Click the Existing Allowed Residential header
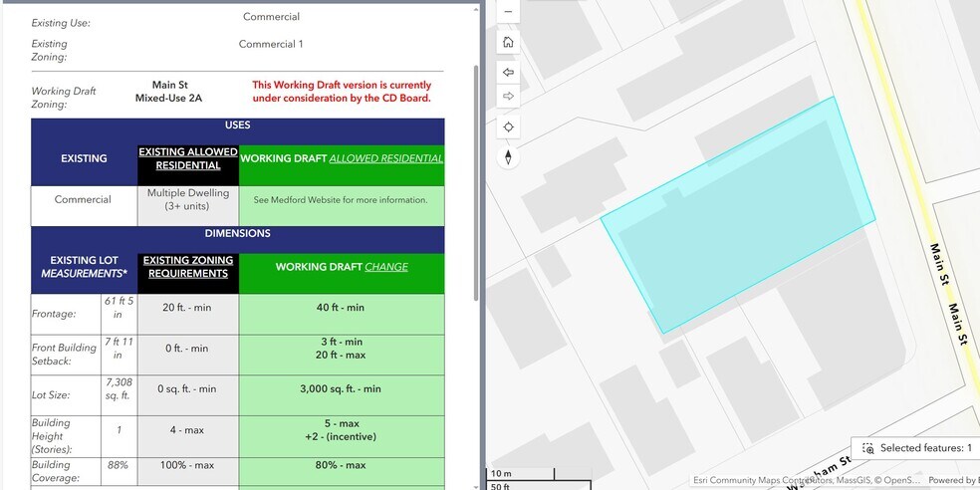Viewport: 980px width, 490px height. coord(187,159)
